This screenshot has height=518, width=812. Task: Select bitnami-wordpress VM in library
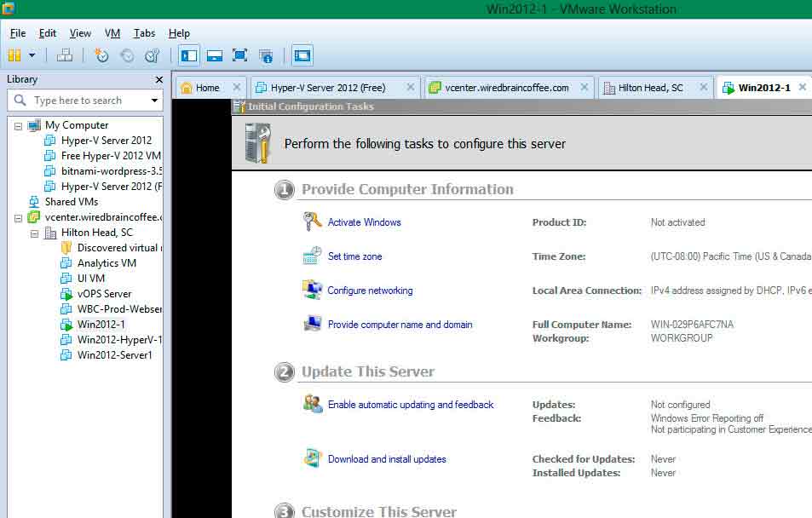[x=112, y=171]
